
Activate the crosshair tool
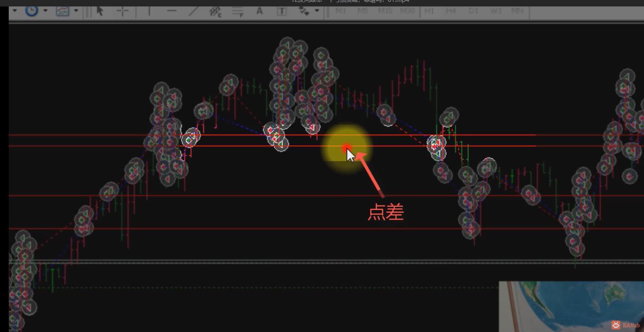[122, 11]
